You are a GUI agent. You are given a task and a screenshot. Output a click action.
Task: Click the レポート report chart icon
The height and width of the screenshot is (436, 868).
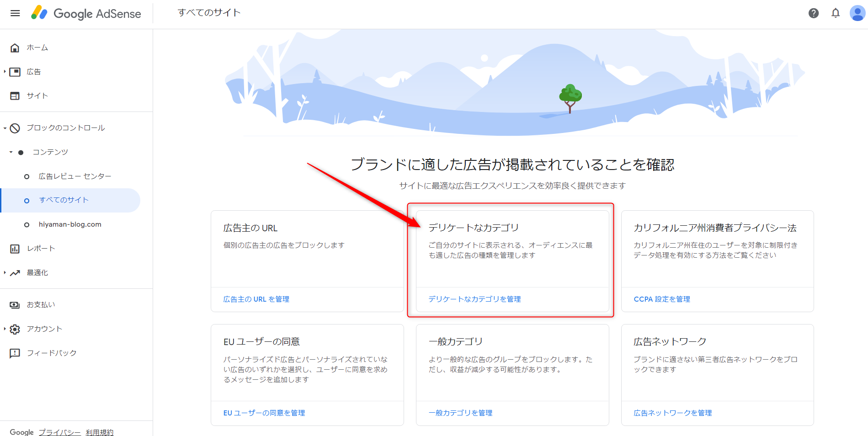click(15, 249)
